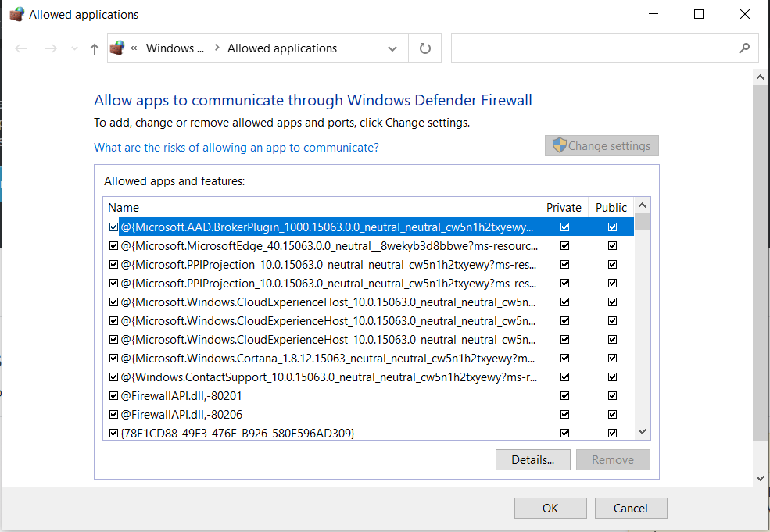Uncheck the Windows.Cortana entry checkbox
The width and height of the screenshot is (770, 532).
[x=113, y=359]
